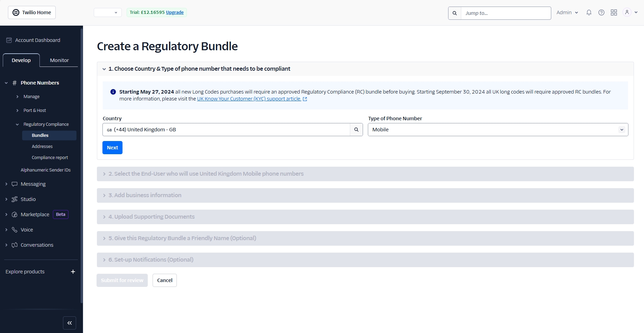
Task: Open the help question mark icon
Action: [x=601, y=12]
